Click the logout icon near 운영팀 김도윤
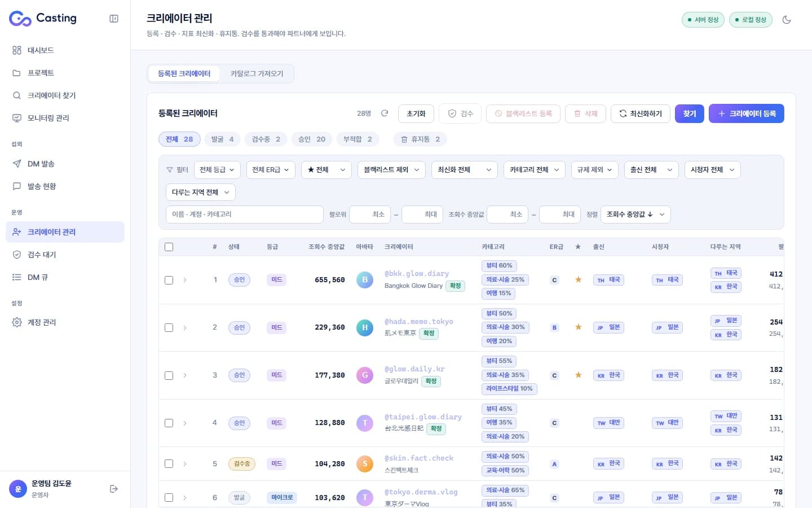The width and height of the screenshot is (812, 508). tap(114, 489)
